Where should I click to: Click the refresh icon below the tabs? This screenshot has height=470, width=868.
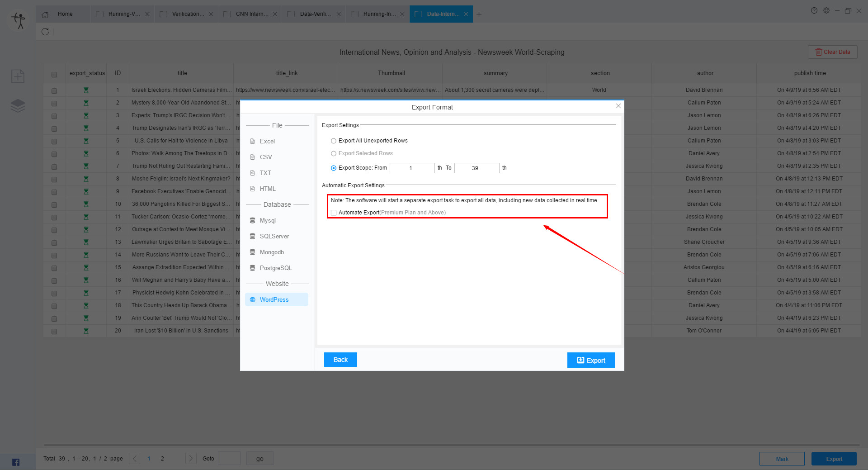click(x=45, y=32)
